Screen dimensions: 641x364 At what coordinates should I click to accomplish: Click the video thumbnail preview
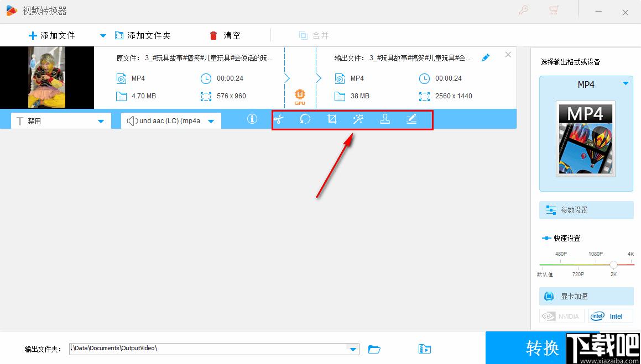point(47,77)
